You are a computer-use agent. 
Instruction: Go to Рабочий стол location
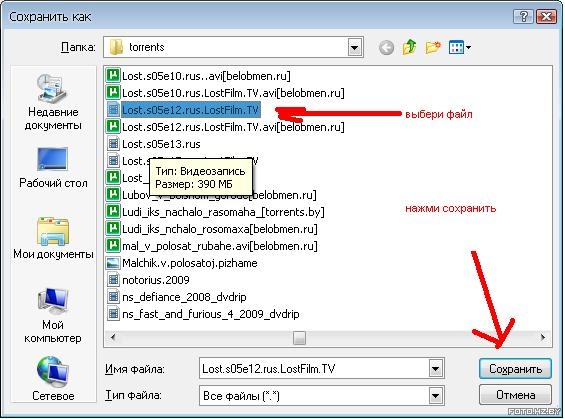[53, 168]
